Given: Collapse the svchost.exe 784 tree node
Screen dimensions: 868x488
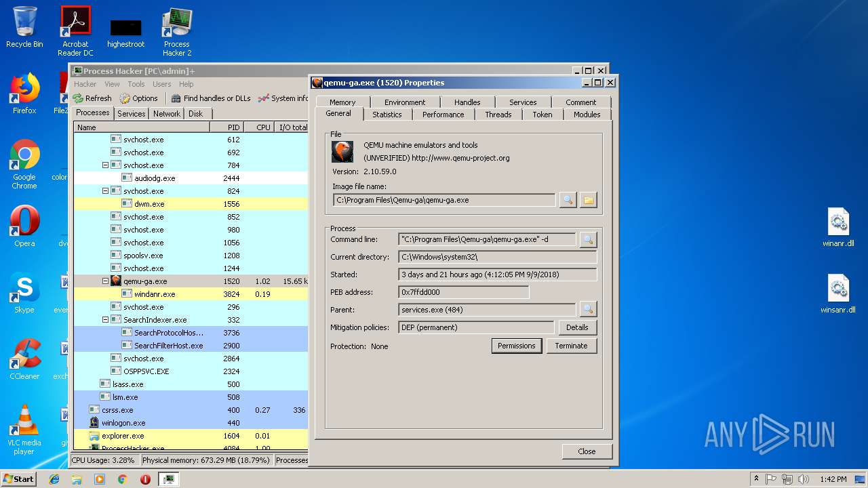Looking at the screenshot, I should coord(105,165).
